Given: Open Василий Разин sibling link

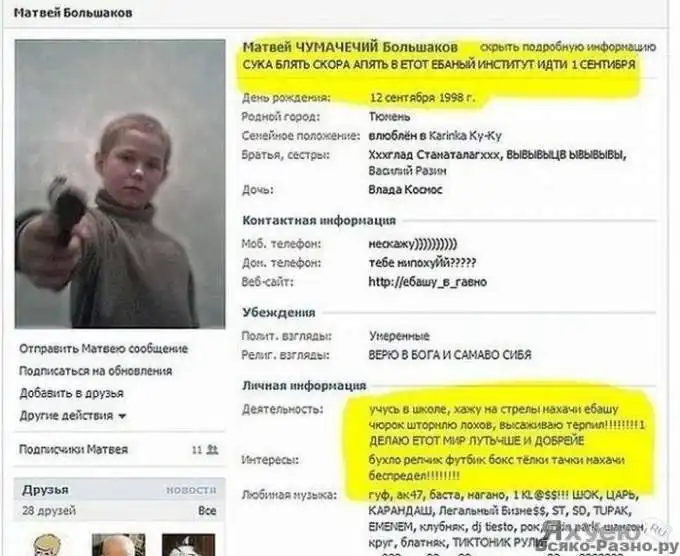Looking at the screenshot, I should [407, 171].
